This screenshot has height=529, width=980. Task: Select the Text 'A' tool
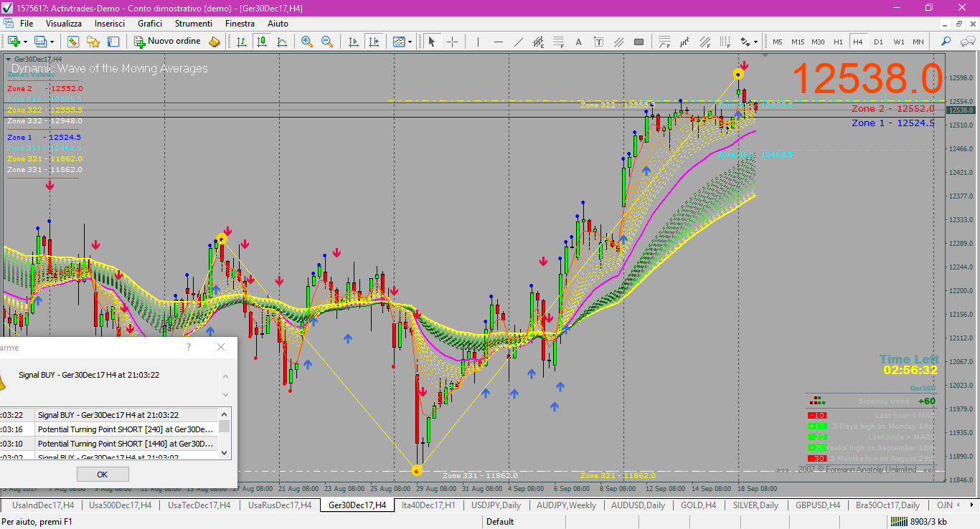coord(578,42)
